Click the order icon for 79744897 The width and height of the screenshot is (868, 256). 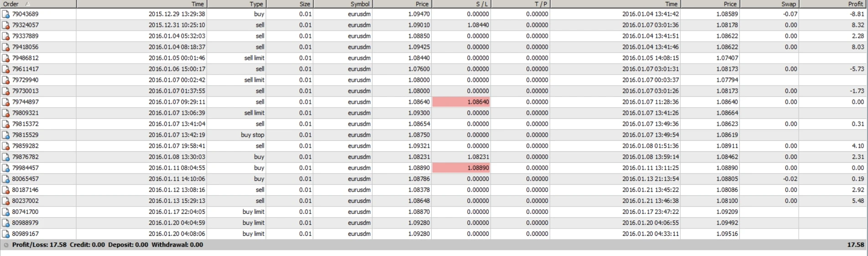[6, 102]
